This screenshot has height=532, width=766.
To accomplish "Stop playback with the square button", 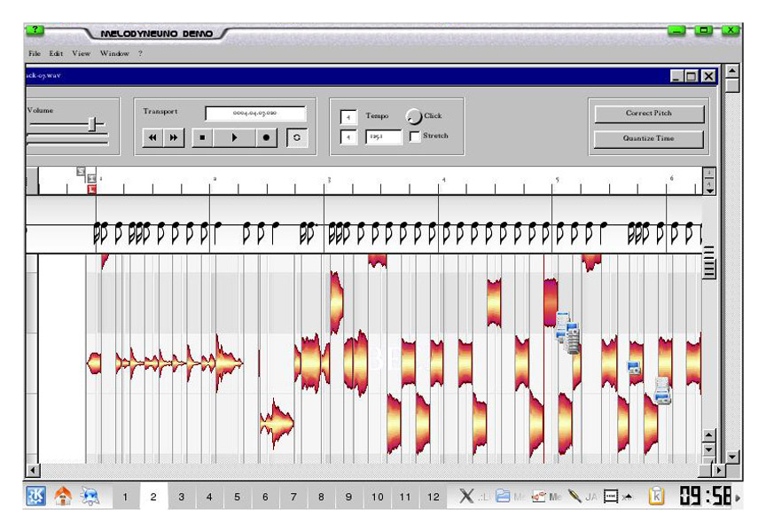I will point(202,137).
